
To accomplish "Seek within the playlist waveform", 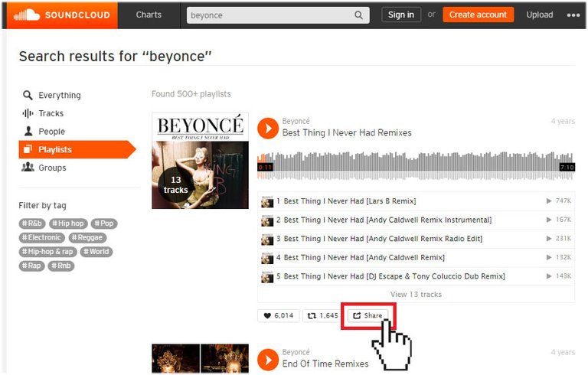I will [x=416, y=166].
